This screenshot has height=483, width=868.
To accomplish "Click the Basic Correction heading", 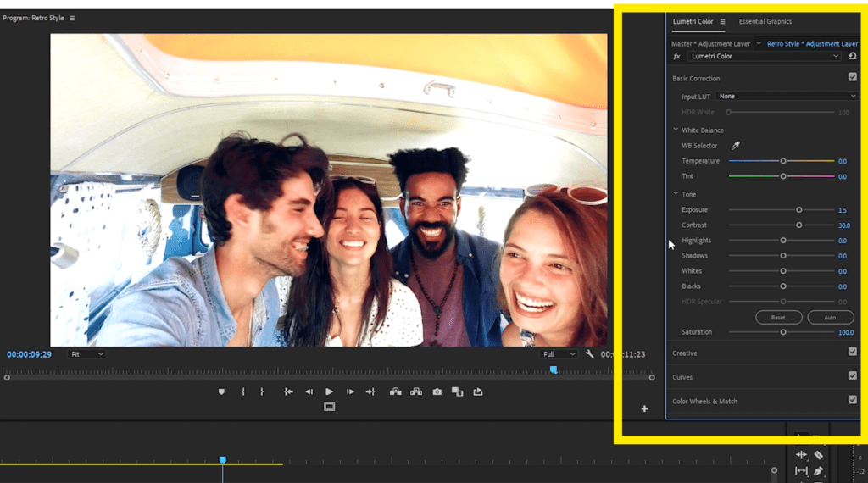I will (x=696, y=79).
